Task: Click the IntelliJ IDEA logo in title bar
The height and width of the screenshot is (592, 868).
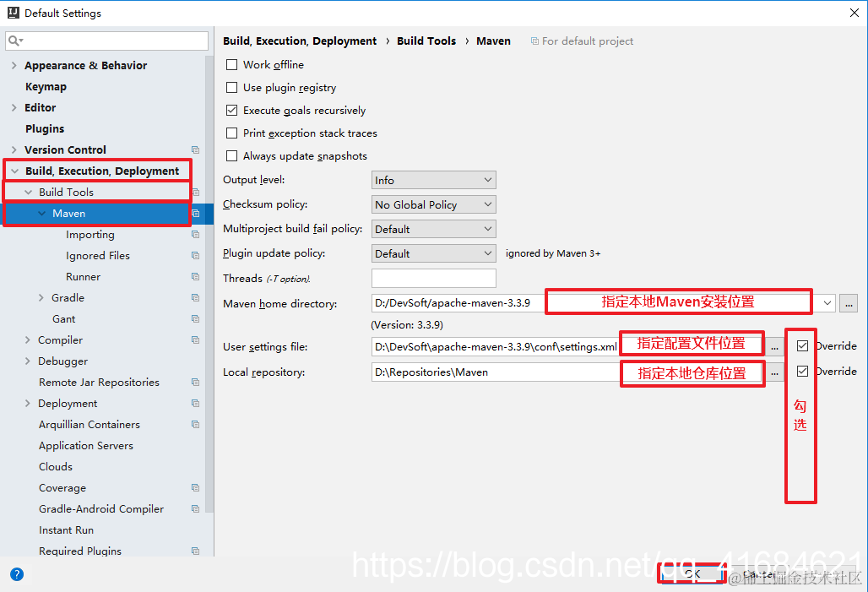Action: (14, 13)
